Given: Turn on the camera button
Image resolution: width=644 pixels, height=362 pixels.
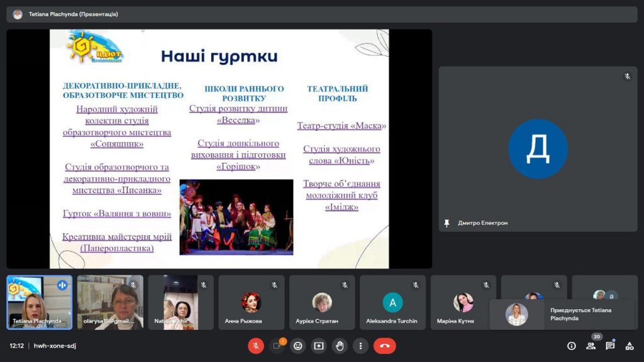Looking at the screenshot, I should click(276, 346).
